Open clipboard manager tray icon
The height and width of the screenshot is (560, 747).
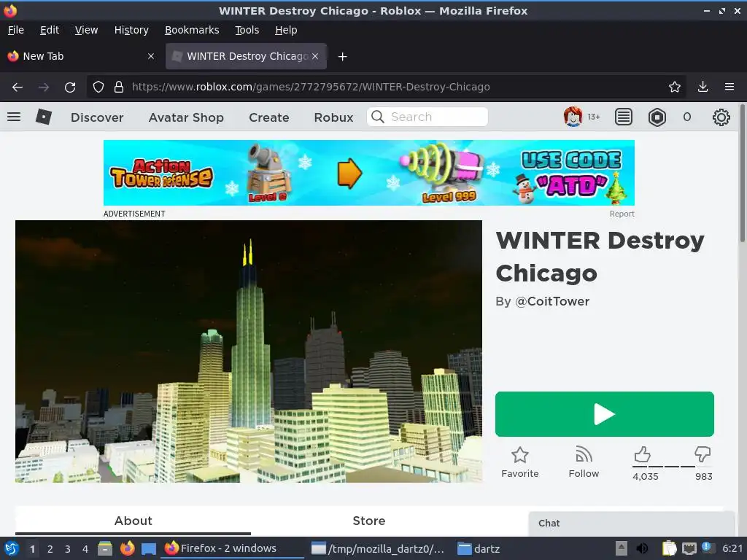669,548
